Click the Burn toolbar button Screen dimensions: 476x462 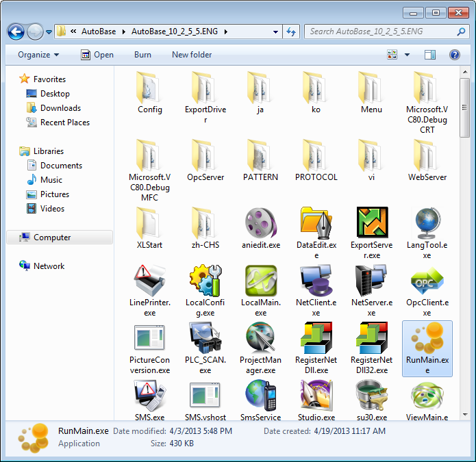tap(142, 55)
